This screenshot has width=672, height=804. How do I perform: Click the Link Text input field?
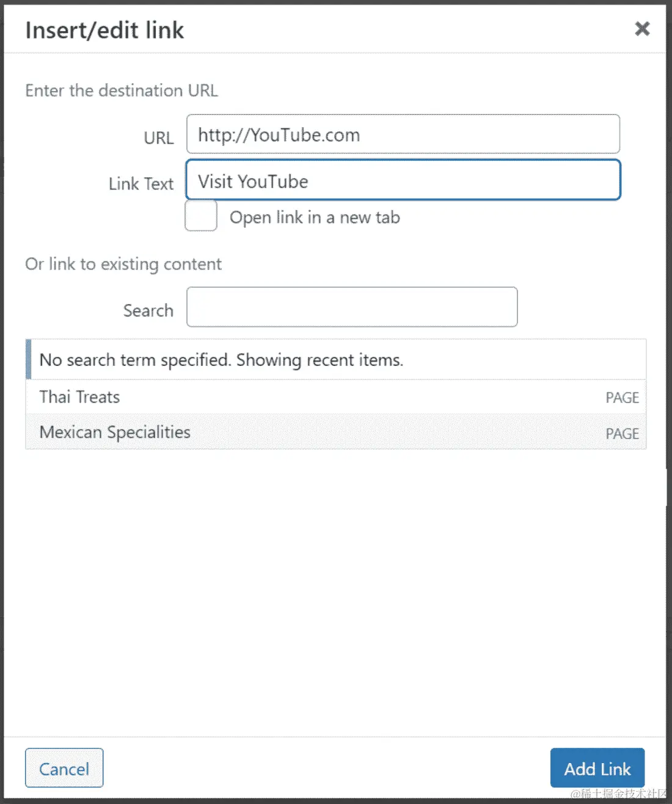coord(403,180)
